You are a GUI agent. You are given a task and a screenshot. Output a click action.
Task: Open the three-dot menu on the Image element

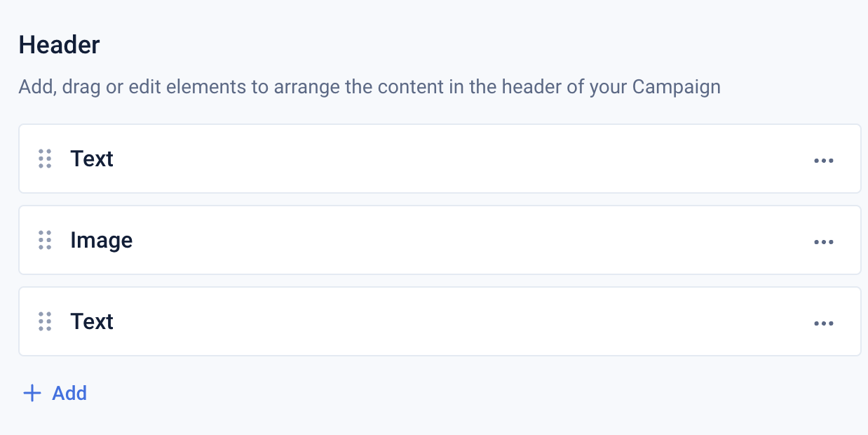pyautogui.click(x=823, y=241)
